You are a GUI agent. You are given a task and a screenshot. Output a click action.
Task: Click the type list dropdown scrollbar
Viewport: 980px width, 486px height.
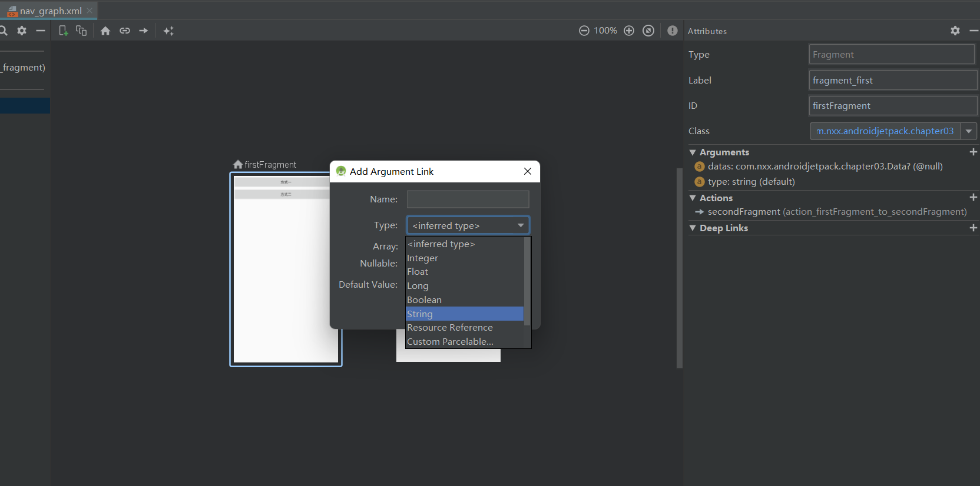527,281
